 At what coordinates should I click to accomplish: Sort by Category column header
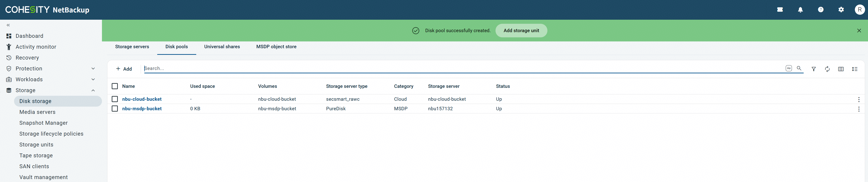[404, 86]
